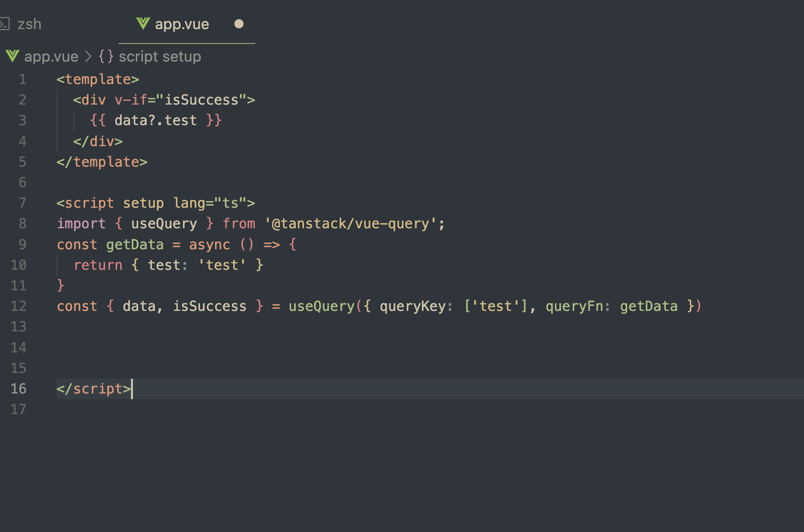Click the closing brace on line 11

click(x=61, y=285)
